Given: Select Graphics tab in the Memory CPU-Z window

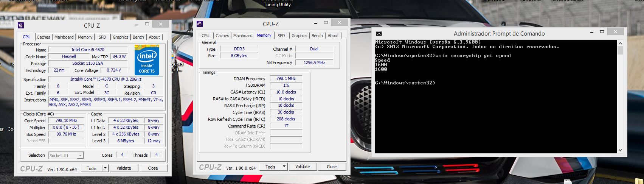Looking at the screenshot, I should (x=299, y=36).
